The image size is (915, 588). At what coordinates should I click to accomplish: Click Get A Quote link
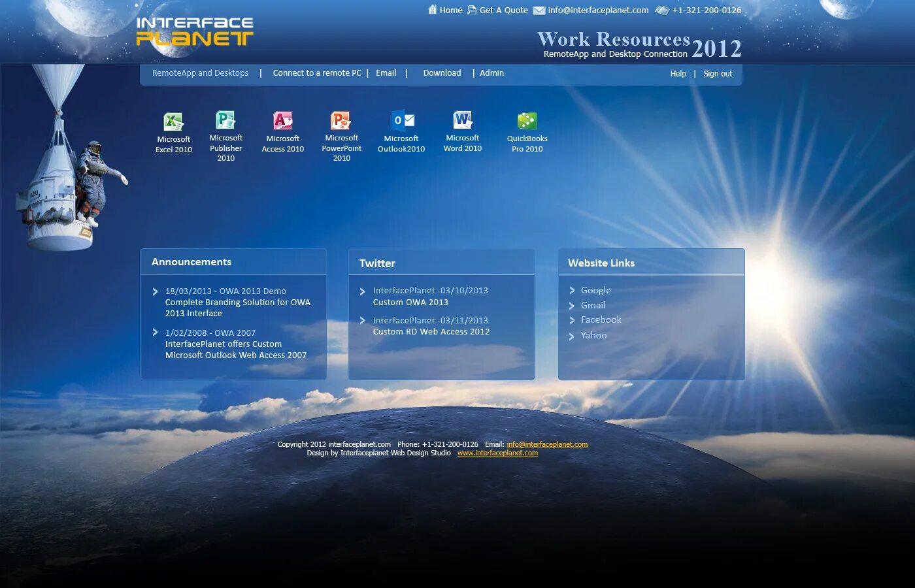[503, 10]
